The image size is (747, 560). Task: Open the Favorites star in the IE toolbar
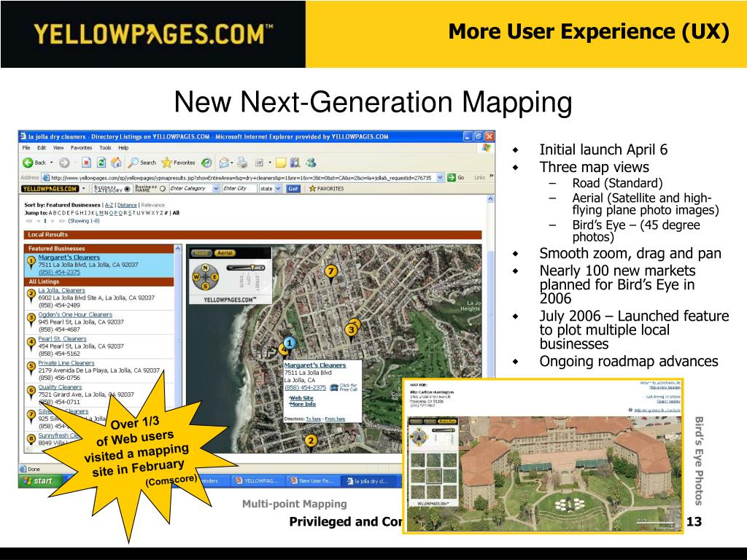click(x=178, y=163)
